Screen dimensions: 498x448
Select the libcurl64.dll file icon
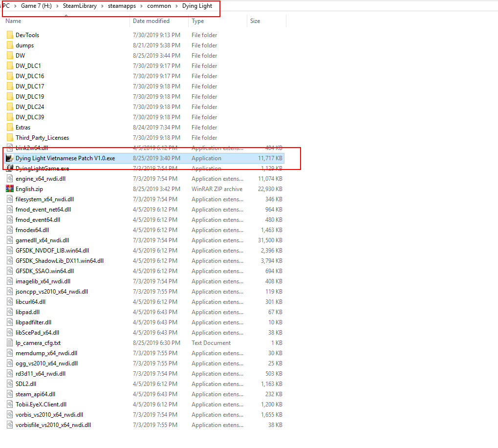tap(10, 301)
